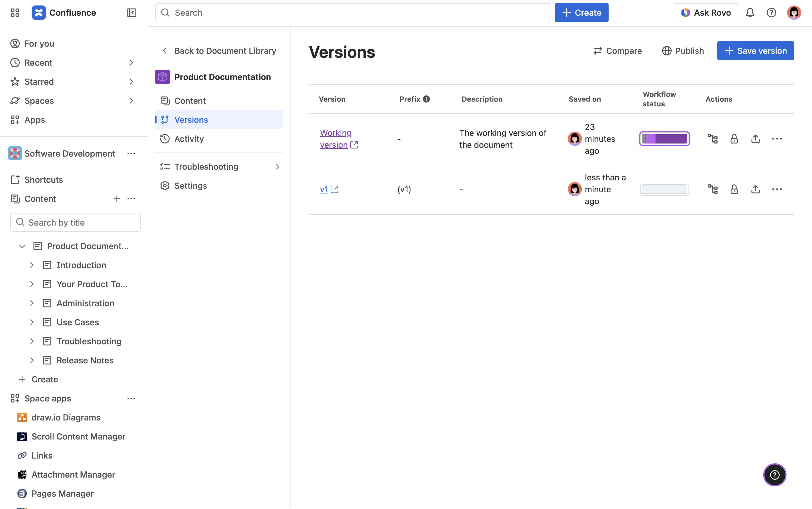
Task: Click the Working version workflow progress bar
Action: pyautogui.click(x=664, y=138)
